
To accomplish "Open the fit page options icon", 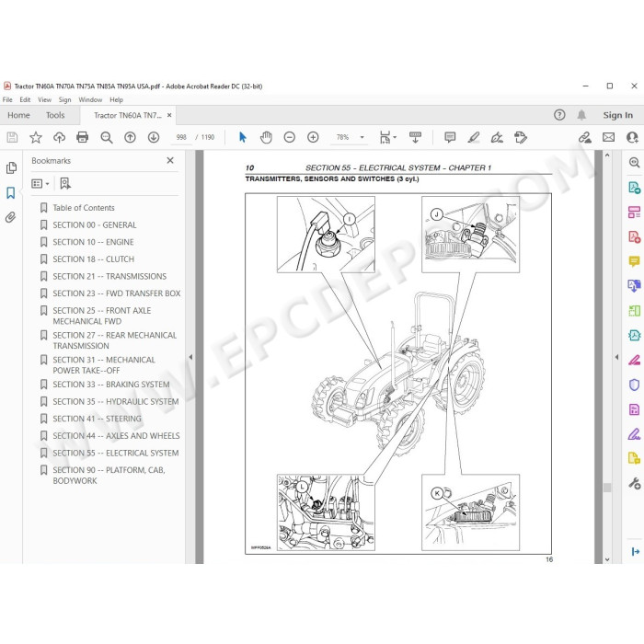I will pyautogui.click(x=387, y=137).
